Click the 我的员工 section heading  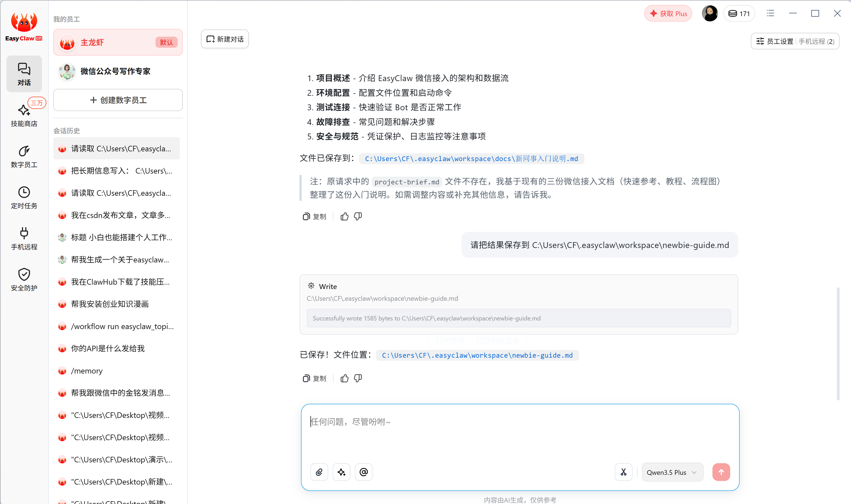[67, 19]
